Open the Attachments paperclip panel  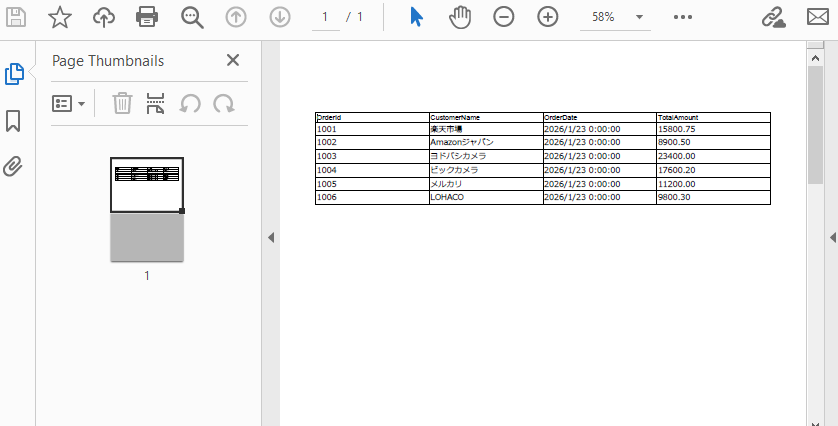(x=13, y=167)
